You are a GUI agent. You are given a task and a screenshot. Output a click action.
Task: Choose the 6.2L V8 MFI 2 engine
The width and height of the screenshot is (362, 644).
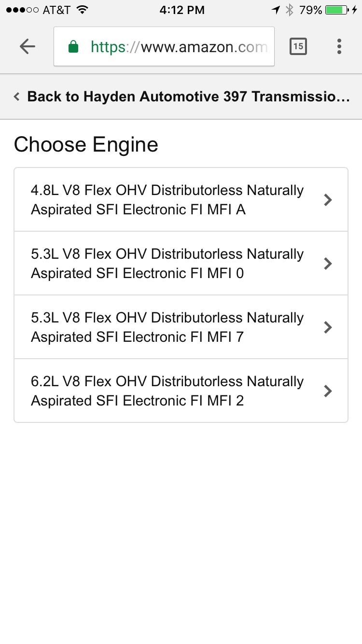click(167, 391)
